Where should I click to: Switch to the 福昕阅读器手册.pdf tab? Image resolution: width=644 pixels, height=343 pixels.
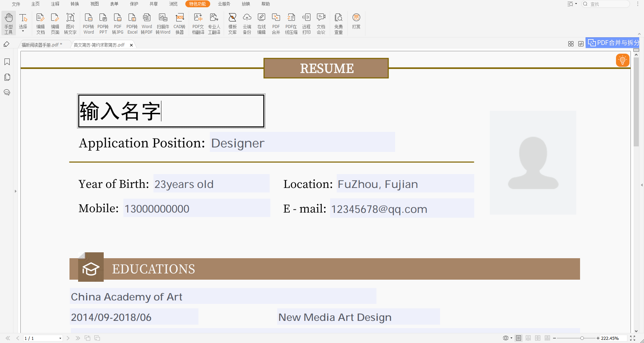[40, 45]
